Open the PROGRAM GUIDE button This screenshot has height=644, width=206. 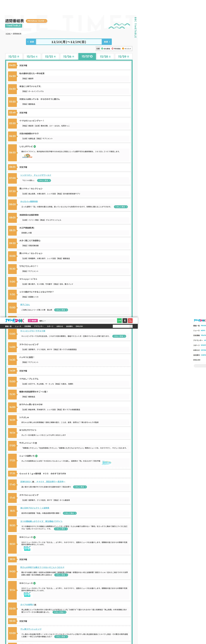36,21
